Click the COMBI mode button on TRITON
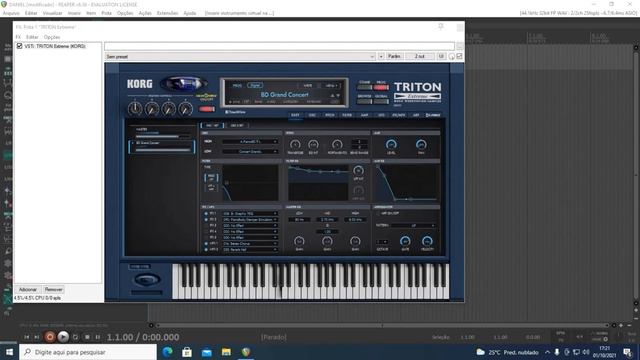 pyautogui.click(x=364, y=87)
